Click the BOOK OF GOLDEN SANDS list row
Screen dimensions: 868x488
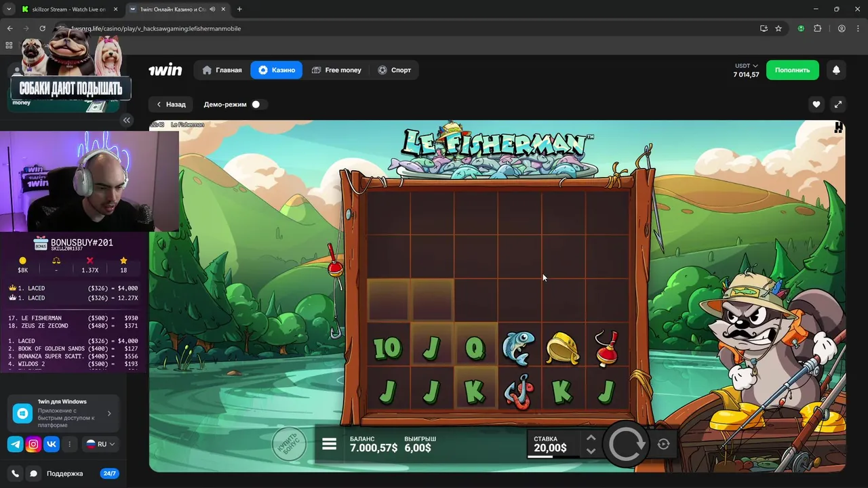click(x=73, y=348)
